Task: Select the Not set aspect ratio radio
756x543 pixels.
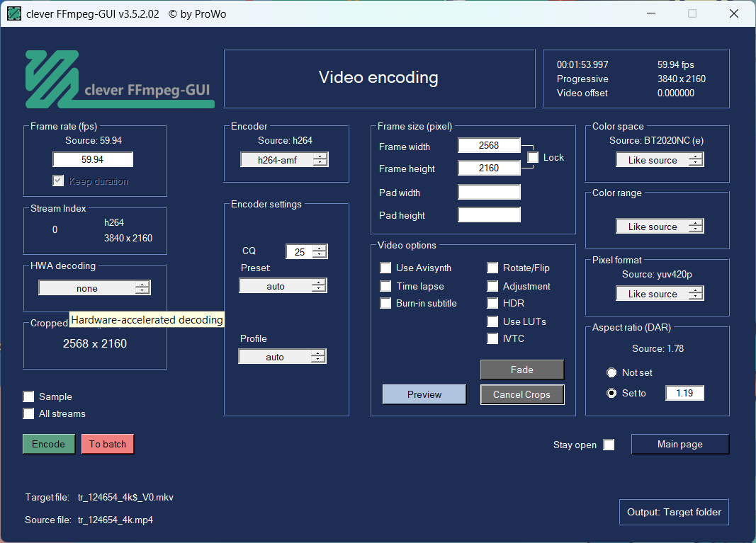Action: pos(611,372)
